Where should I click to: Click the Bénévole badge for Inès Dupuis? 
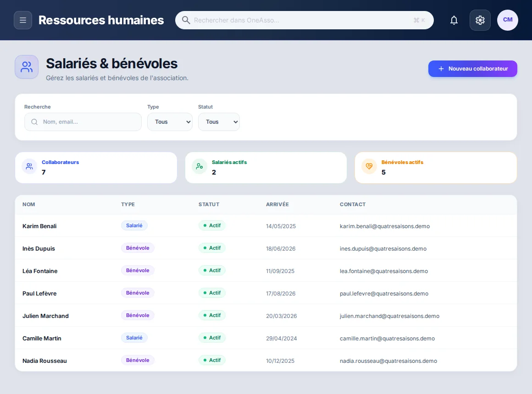tap(138, 248)
